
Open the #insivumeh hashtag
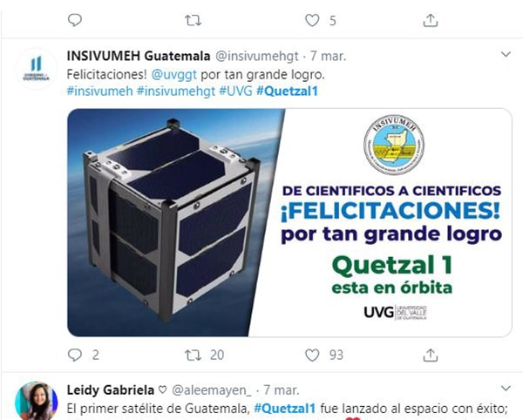click(x=99, y=91)
